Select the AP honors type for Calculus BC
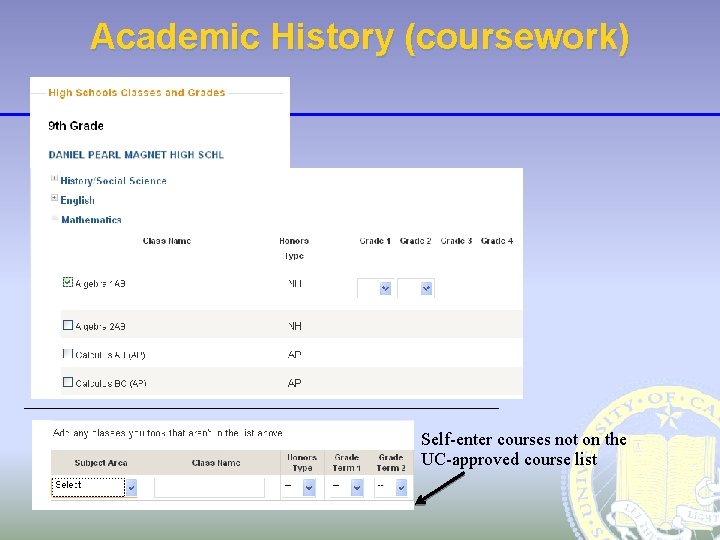 click(x=294, y=383)
